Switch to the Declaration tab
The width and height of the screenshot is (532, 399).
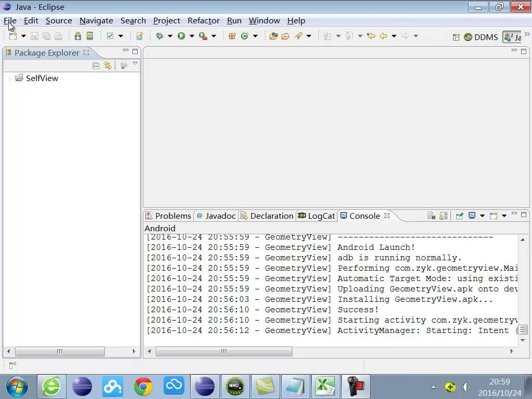[x=267, y=216]
